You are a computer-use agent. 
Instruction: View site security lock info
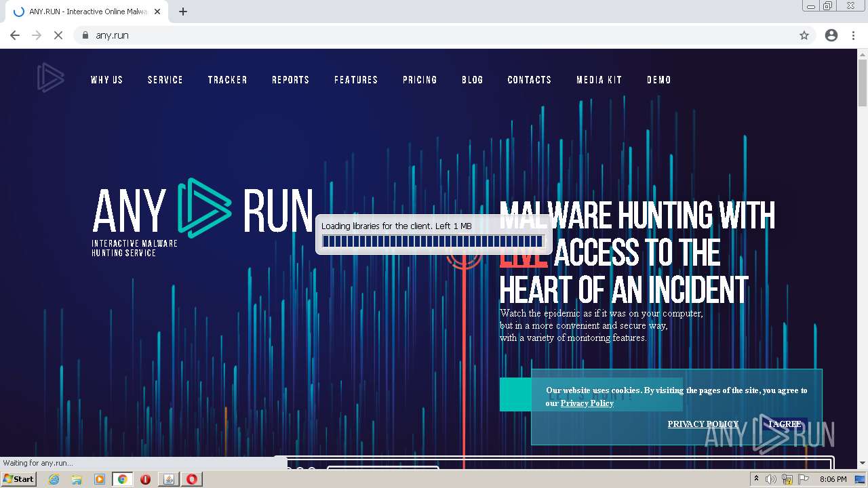pos(85,35)
